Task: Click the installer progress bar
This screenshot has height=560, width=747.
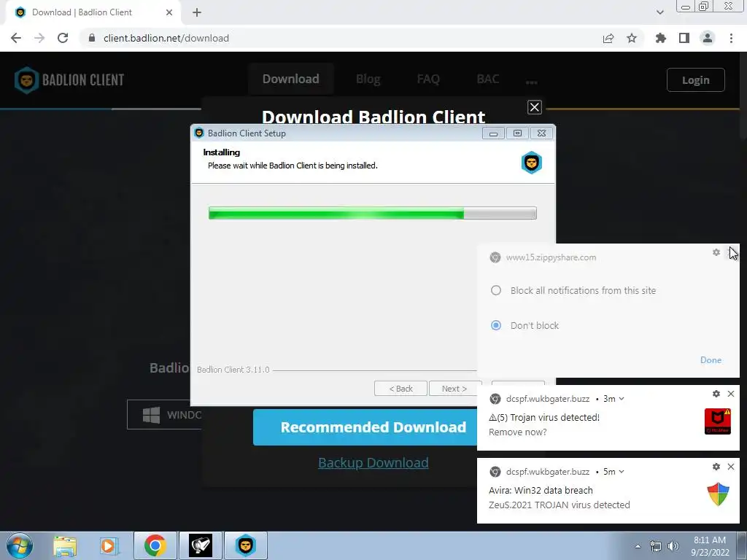Action: pos(373,213)
